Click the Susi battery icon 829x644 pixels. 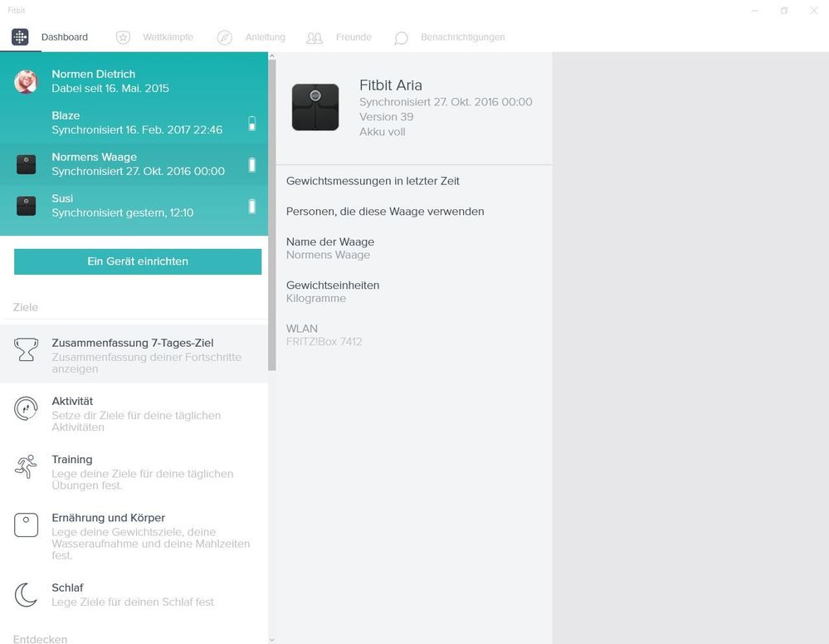252,206
